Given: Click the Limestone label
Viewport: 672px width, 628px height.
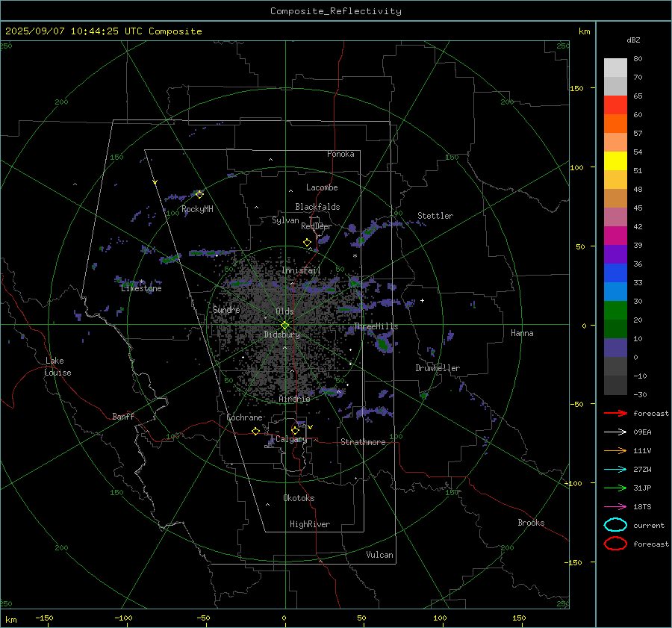Looking at the screenshot, I should [141, 288].
